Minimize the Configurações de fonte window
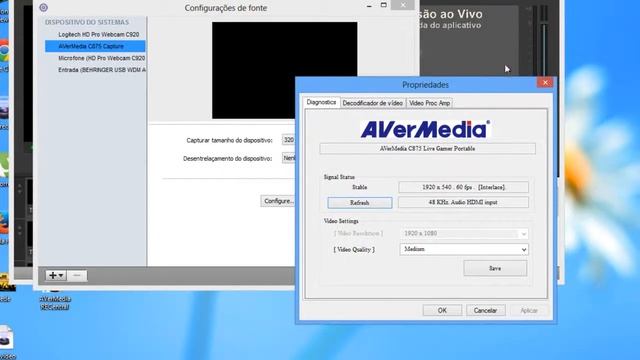The height and width of the screenshot is (360, 640). (x=369, y=5)
